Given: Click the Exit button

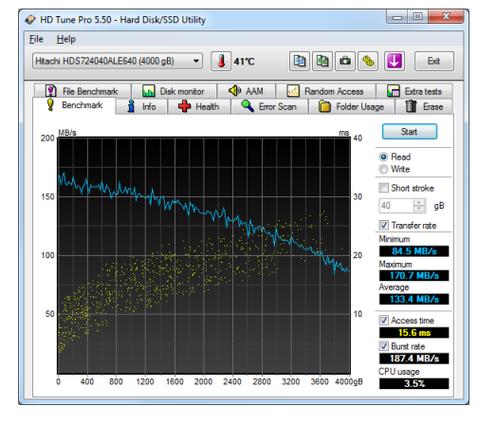Looking at the screenshot, I should pyautogui.click(x=434, y=61).
